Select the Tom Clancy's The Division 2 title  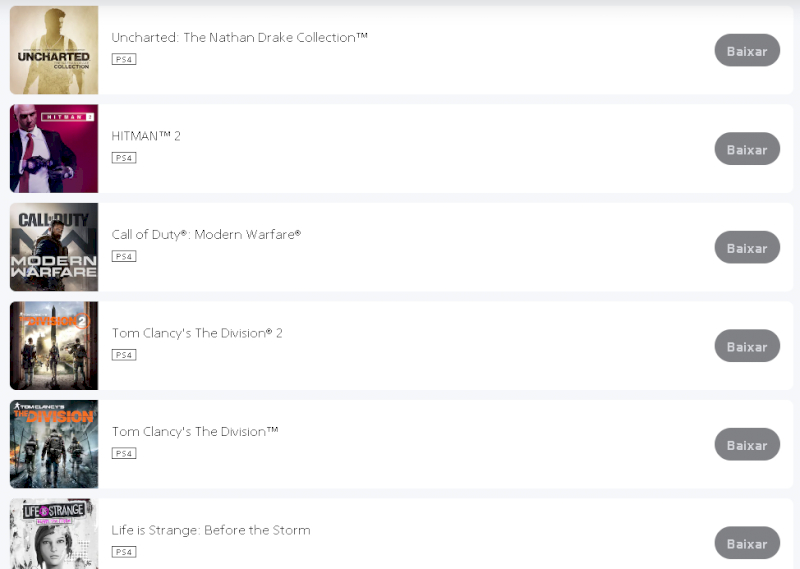(x=197, y=333)
